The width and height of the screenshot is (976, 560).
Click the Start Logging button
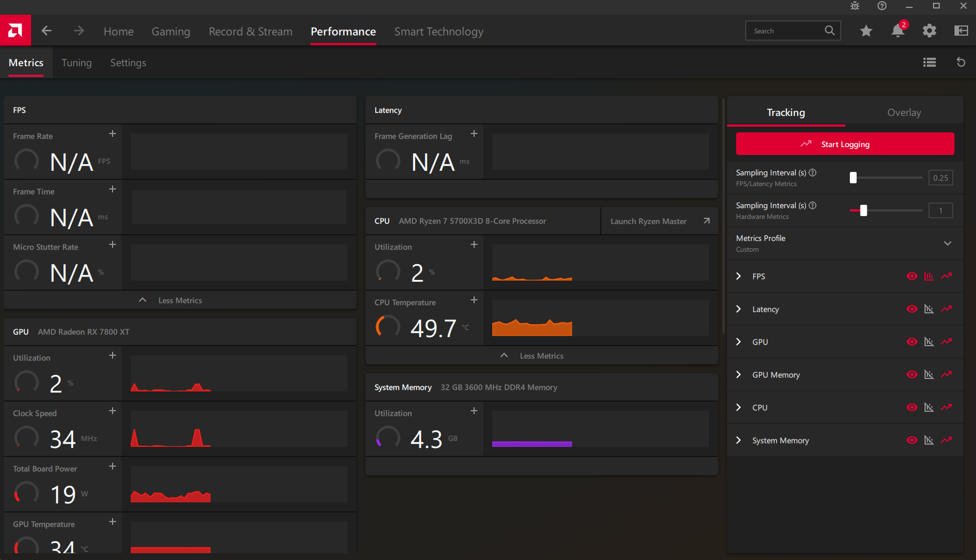click(x=845, y=144)
